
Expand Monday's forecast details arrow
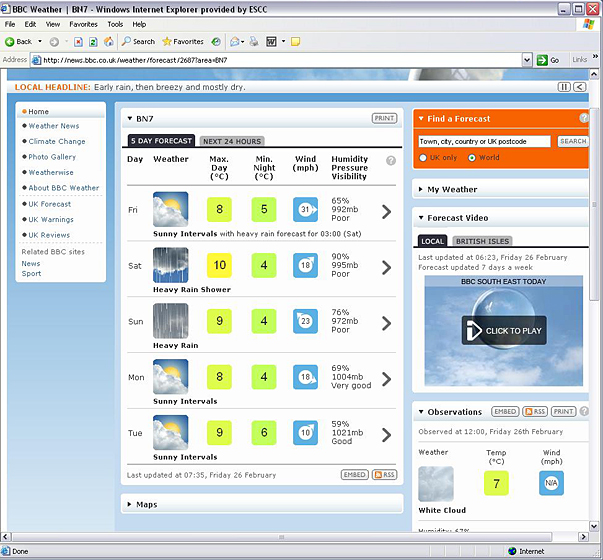click(x=386, y=379)
